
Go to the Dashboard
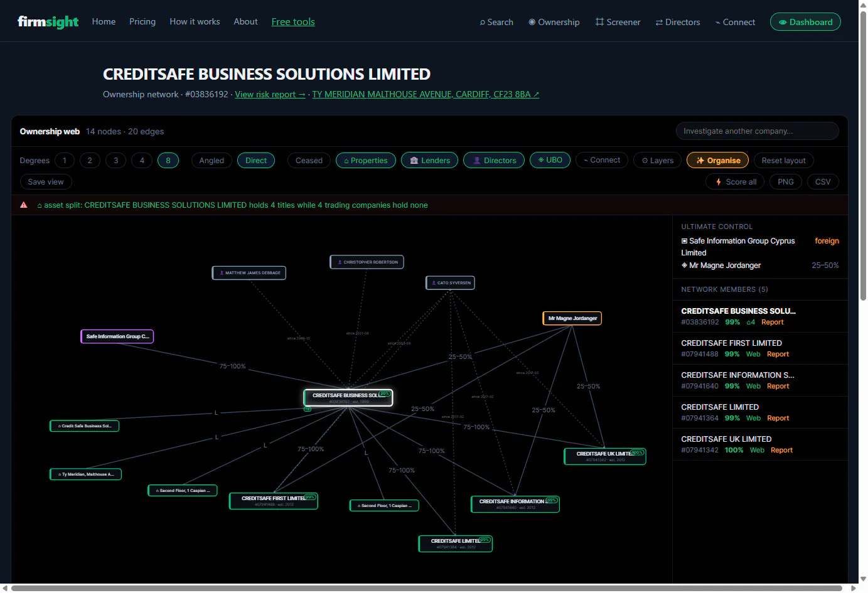tap(805, 22)
